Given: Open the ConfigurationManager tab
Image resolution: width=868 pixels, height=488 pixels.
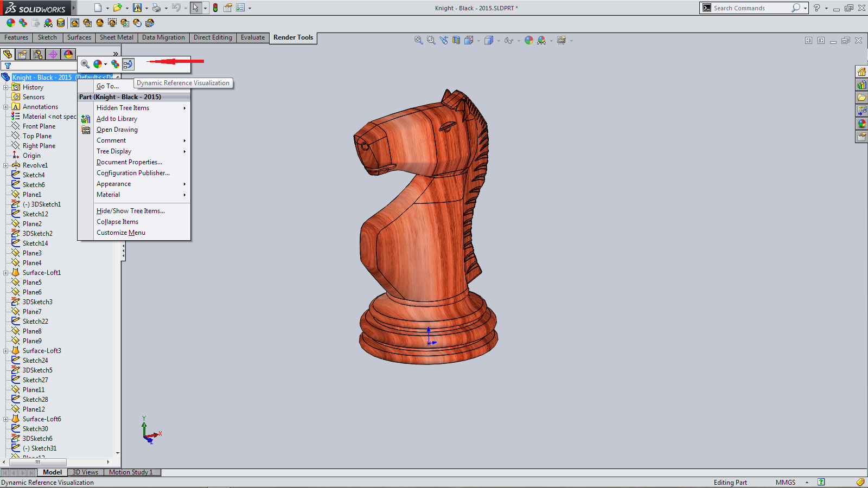Looking at the screenshot, I should click(37, 54).
